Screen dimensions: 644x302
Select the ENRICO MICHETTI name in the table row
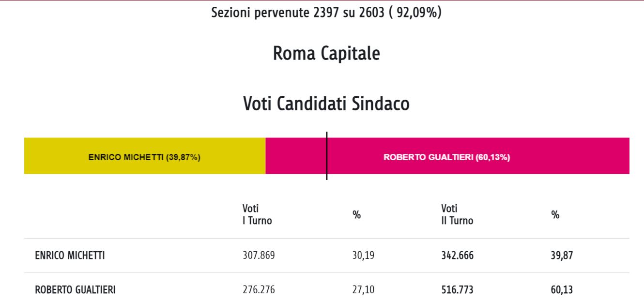point(70,256)
